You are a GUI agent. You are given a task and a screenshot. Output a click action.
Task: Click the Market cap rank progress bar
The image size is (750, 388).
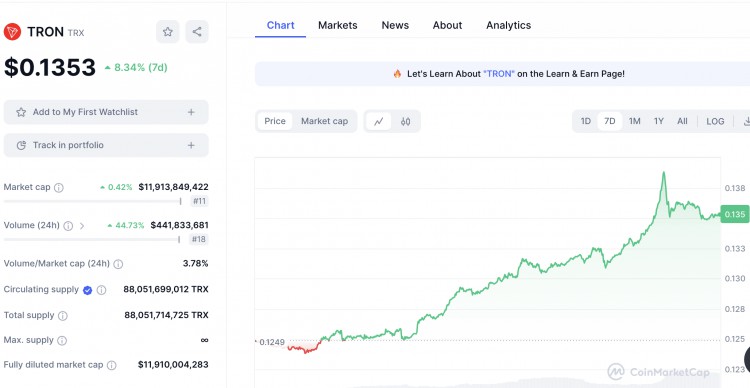[92, 201]
